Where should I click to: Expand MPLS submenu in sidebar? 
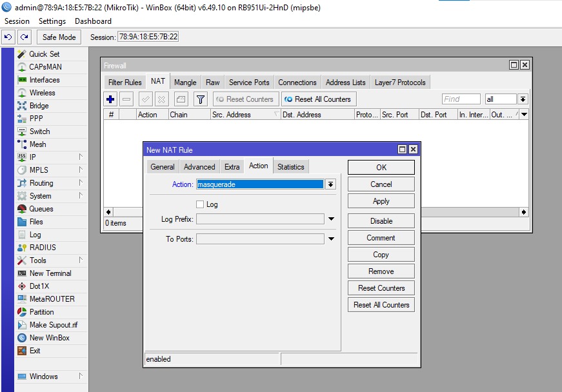click(x=81, y=170)
